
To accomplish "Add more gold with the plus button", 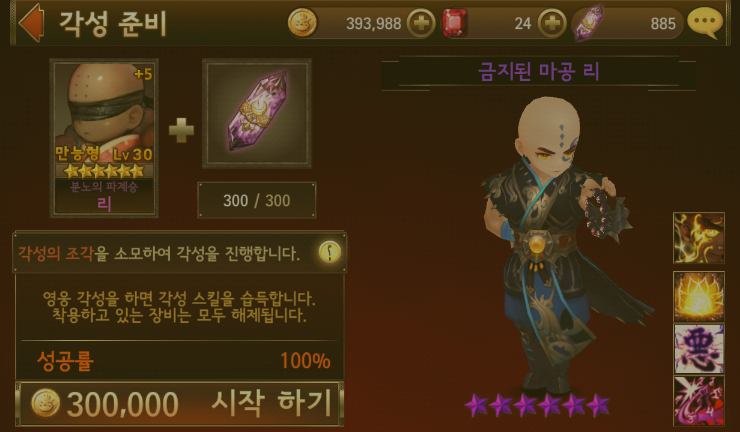I will pos(420,23).
